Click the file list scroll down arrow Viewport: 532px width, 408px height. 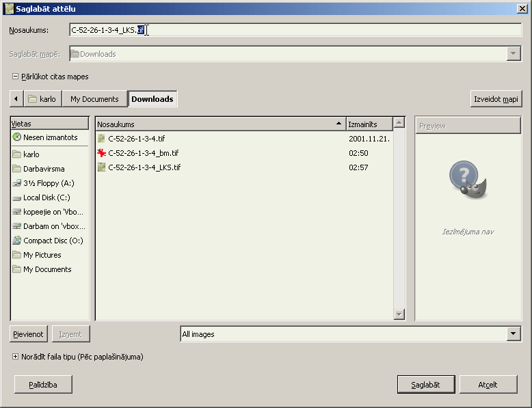point(399,314)
